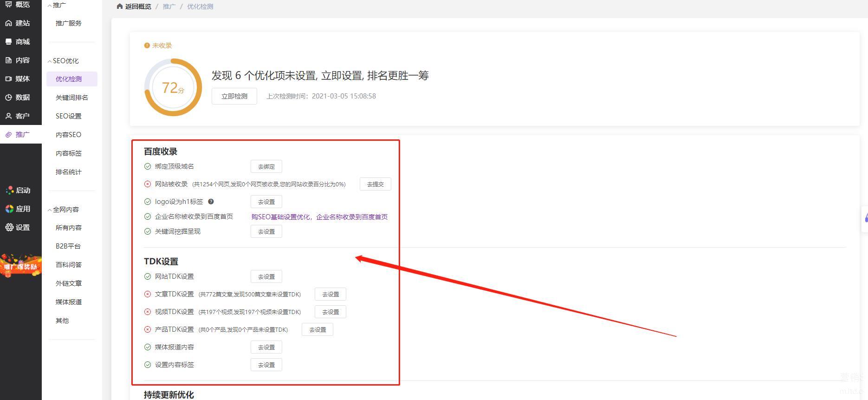
Task: Select 内容SEO in the submenu
Action: [68, 135]
